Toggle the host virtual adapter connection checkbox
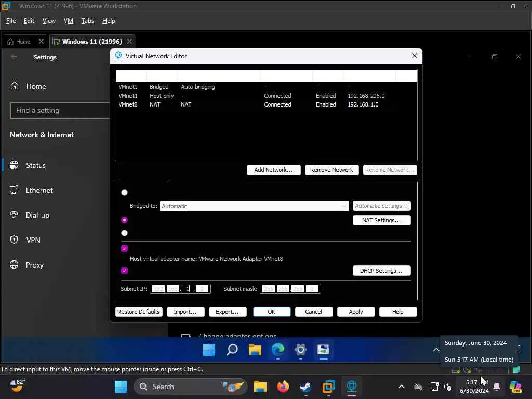This screenshot has height=399, width=532. (125, 248)
